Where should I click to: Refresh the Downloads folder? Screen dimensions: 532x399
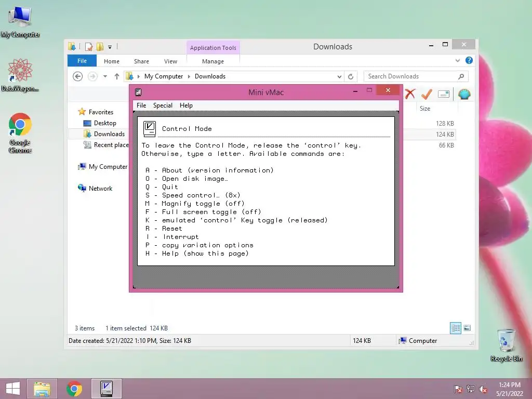(x=351, y=77)
